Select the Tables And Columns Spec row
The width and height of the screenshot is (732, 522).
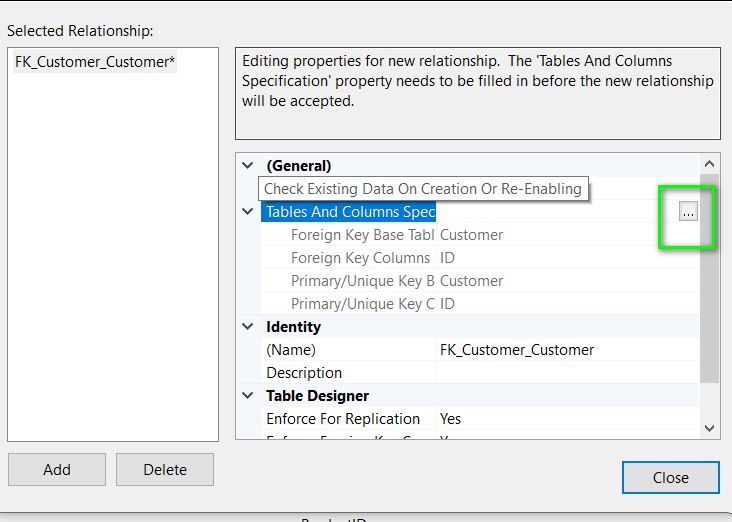click(350, 212)
